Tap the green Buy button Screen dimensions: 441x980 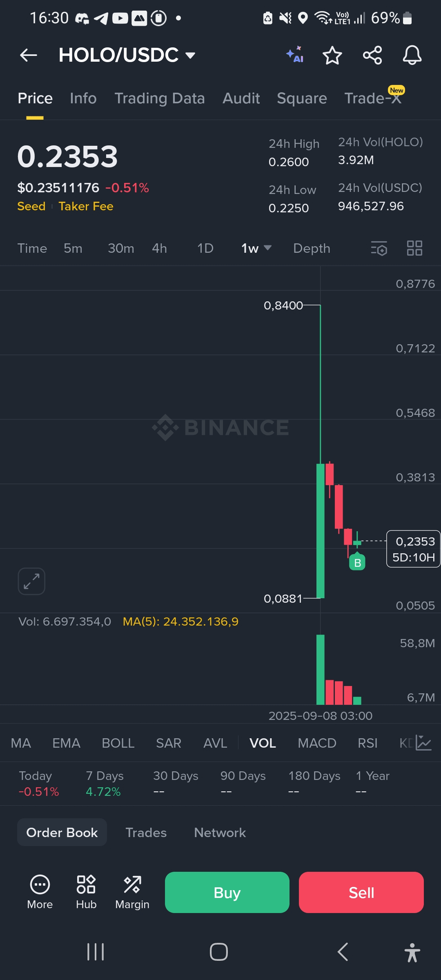pyautogui.click(x=227, y=892)
